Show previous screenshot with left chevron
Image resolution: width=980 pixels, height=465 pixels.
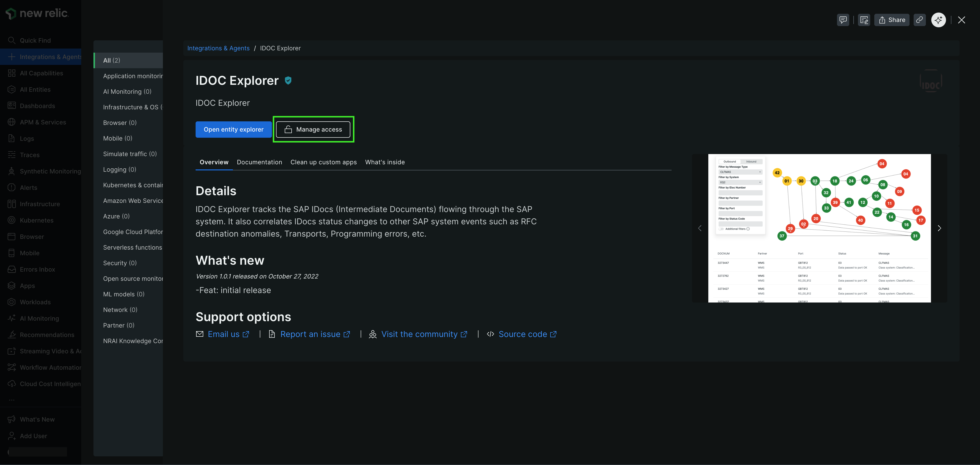(x=700, y=228)
